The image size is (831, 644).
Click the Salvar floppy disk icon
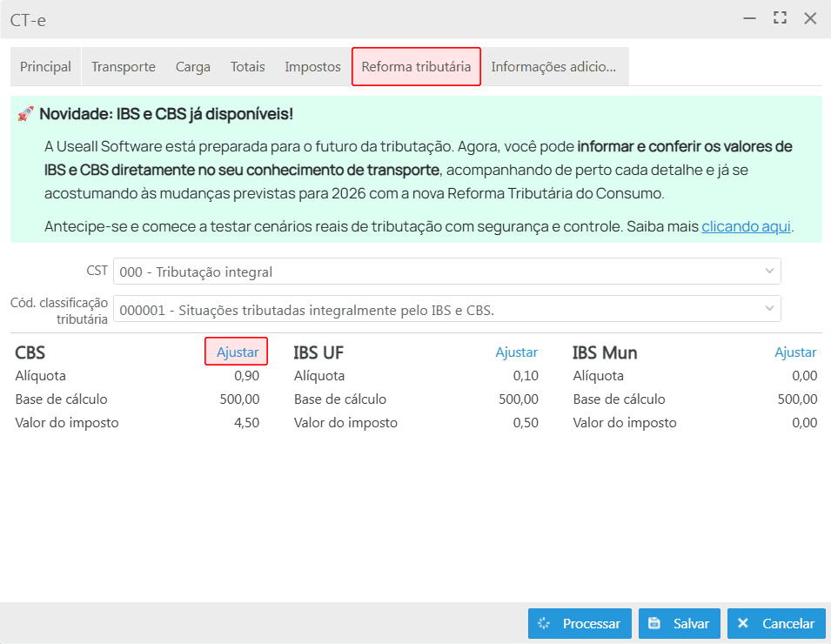pos(654,623)
